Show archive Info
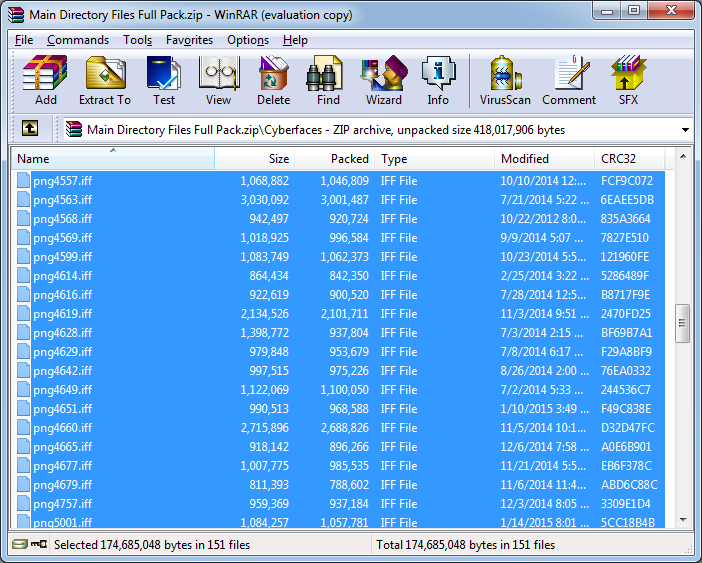The image size is (702, 563). [x=438, y=81]
